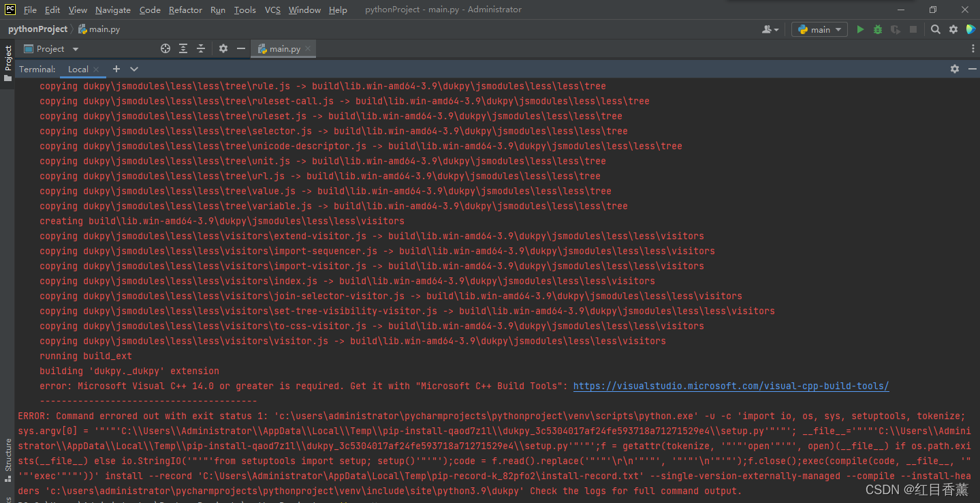Close the Local terminal tab

[x=96, y=70]
